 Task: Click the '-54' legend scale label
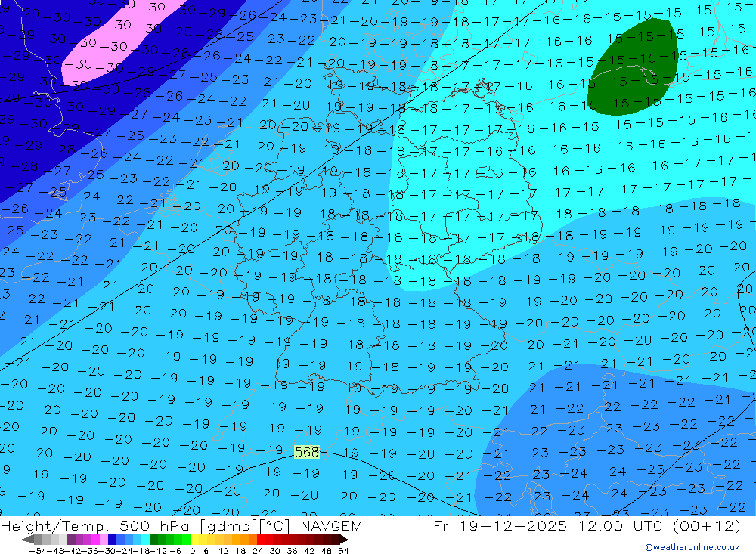pyautogui.click(x=38, y=551)
